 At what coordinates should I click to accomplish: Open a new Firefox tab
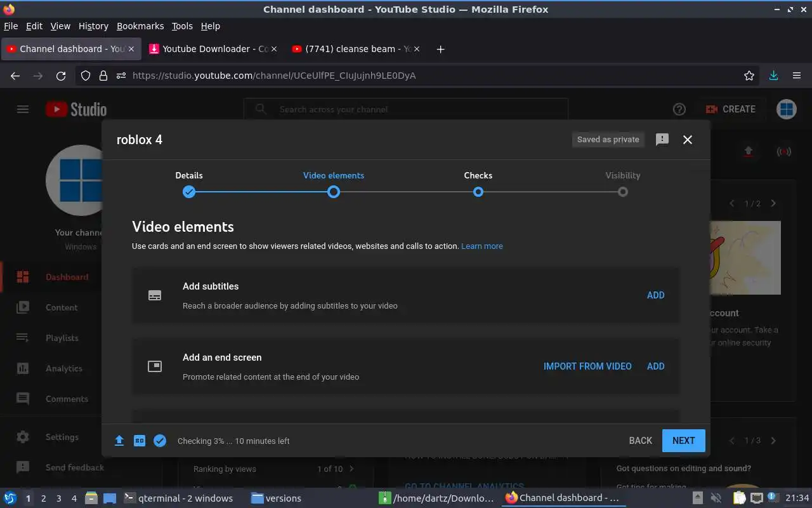(440, 49)
